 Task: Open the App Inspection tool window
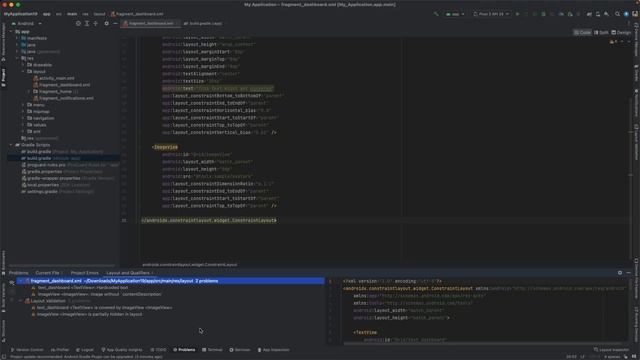[273, 350]
